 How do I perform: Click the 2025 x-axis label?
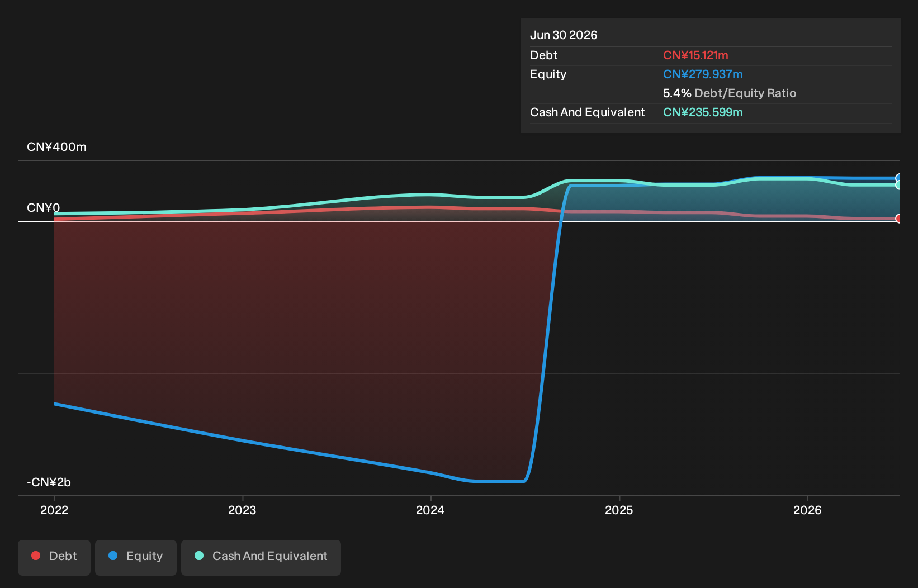click(619, 510)
